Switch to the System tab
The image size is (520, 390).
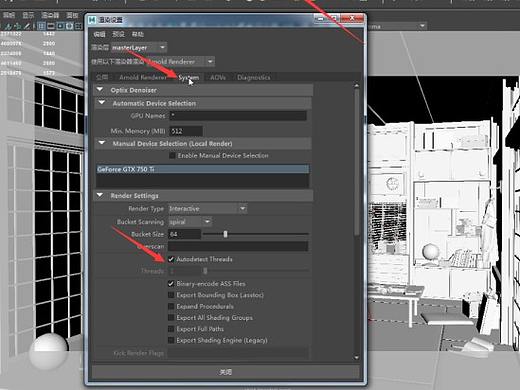click(188, 77)
